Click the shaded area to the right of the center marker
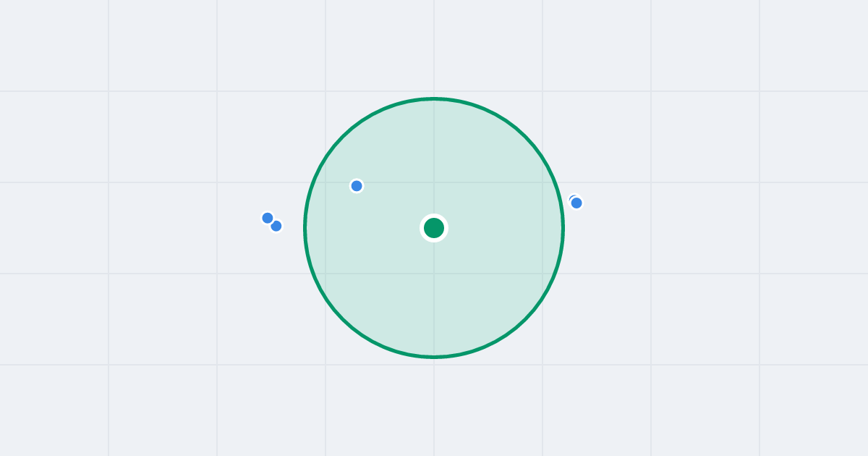 coord(499,228)
